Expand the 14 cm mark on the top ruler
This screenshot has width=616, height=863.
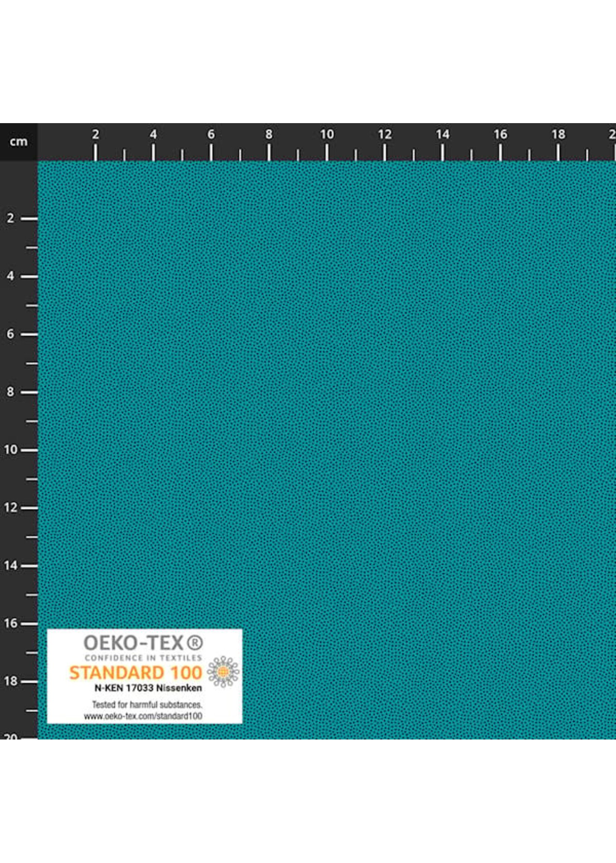coord(442,134)
